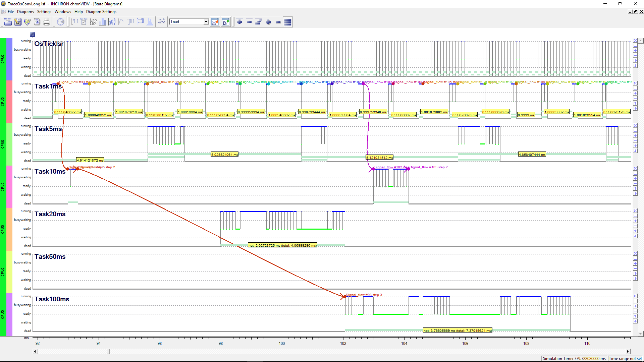Click the horizontal scrollbar left arrow
Viewport: 644px width, 362px height.
point(35,352)
